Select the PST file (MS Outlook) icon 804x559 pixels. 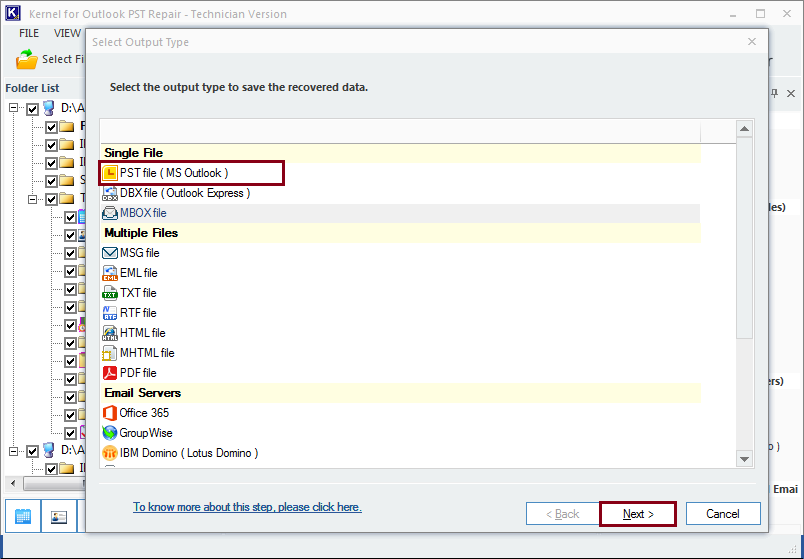point(110,173)
